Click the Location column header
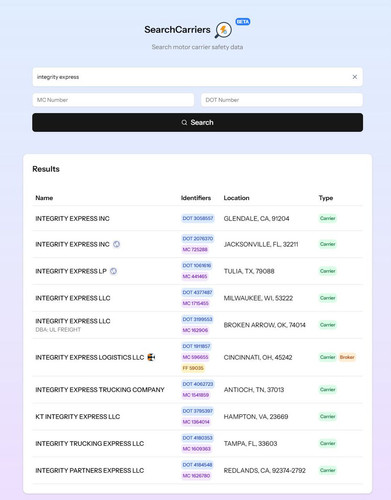391x500 pixels. point(236,198)
